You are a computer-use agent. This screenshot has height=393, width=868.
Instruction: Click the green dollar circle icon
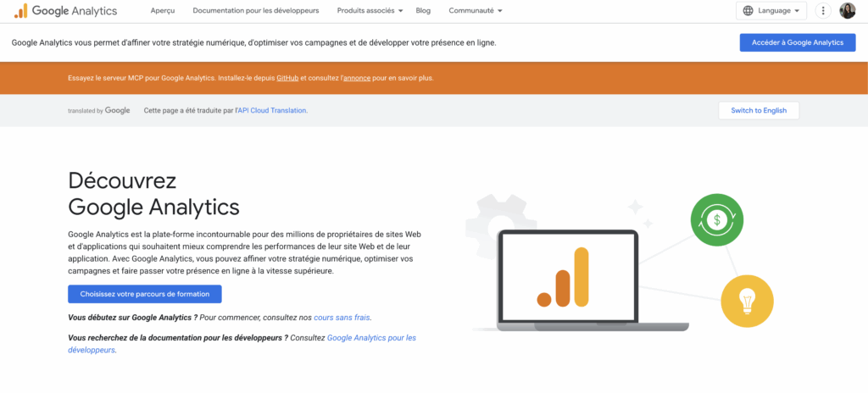pyautogui.click(x=717, y=219)
